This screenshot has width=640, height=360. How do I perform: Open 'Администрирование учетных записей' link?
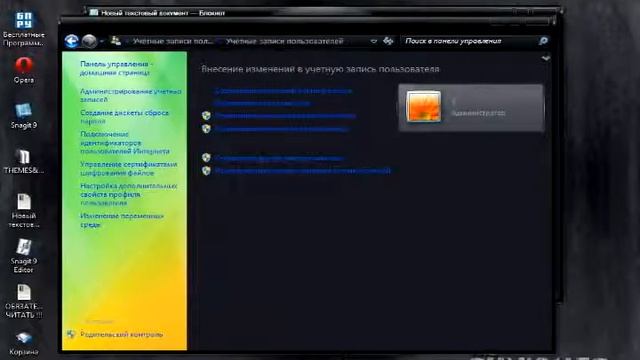pyautogui.click(x=131, y=96)
